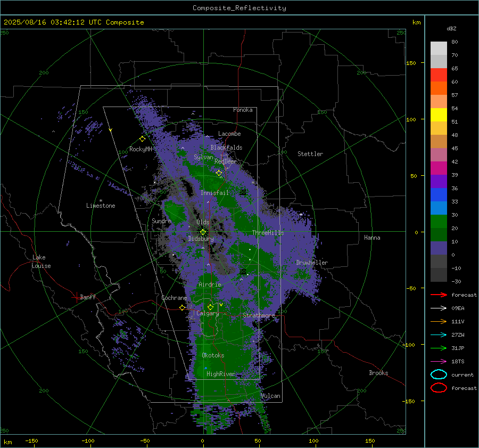
Task: Click the Banff label
Action: coord(88,297)
